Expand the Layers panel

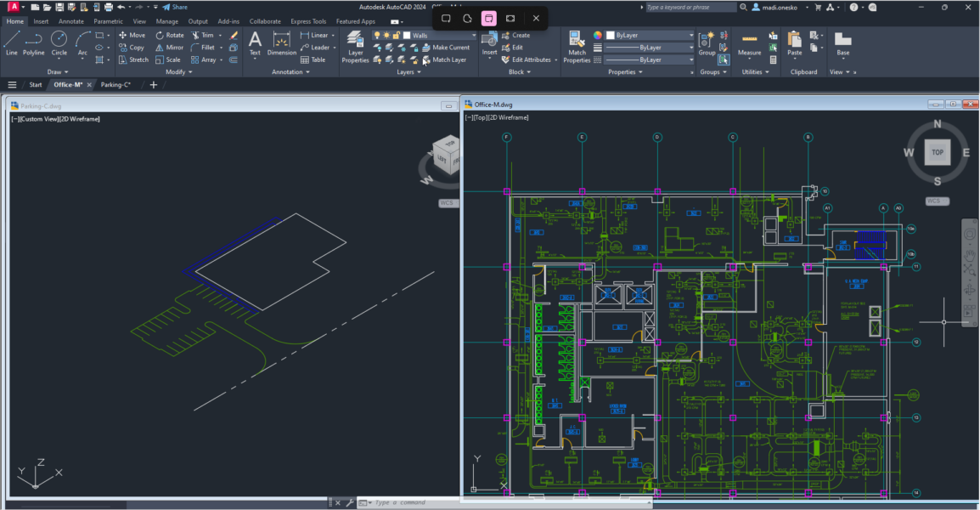tap(408, 72)
